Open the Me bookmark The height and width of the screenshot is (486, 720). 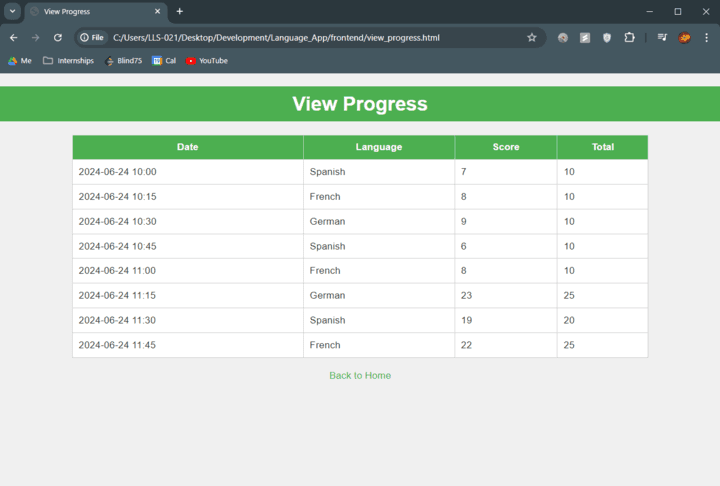(x=20, y=61)
